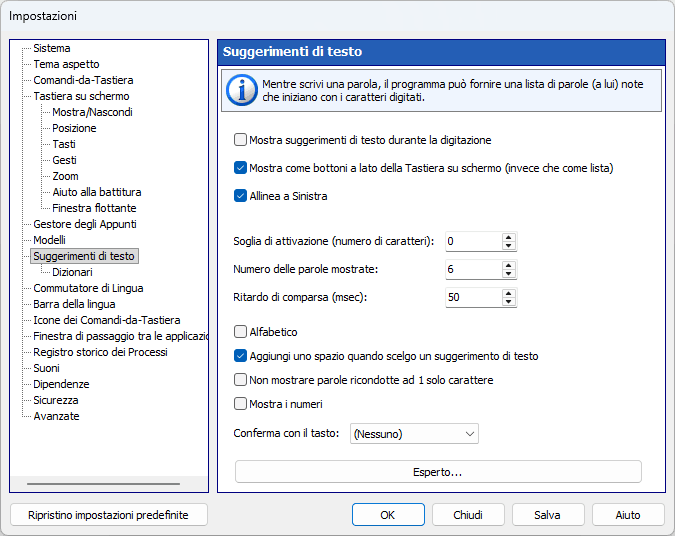
Task: Increase Numero delle parole mostrate value
Action: tap(508, 265)
